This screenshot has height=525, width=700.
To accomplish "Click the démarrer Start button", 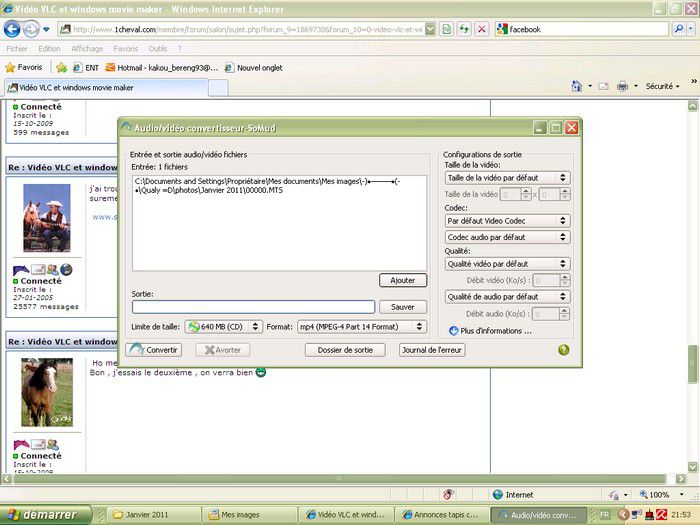I will click(x=46, y=515).
